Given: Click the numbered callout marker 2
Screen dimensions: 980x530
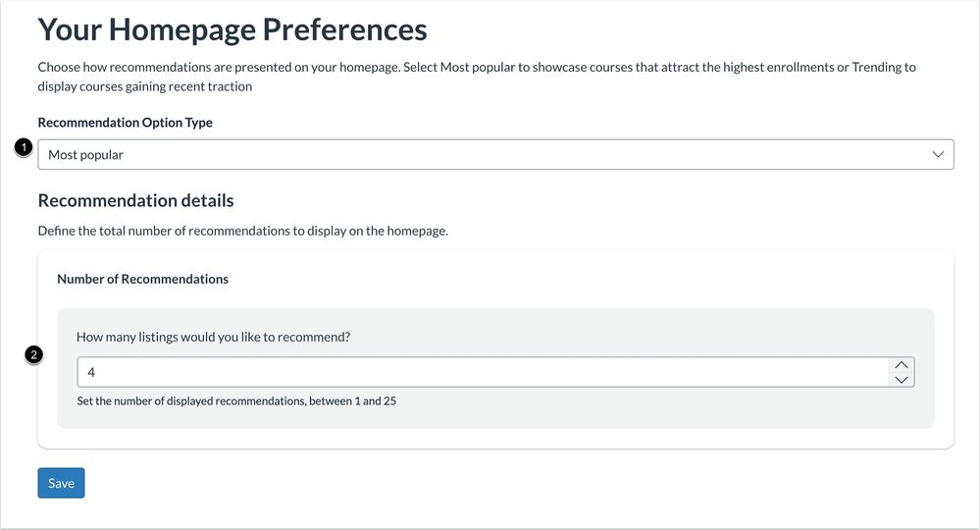Looking at the screenshot, I should pyautogui.click(x=34, y=355).
